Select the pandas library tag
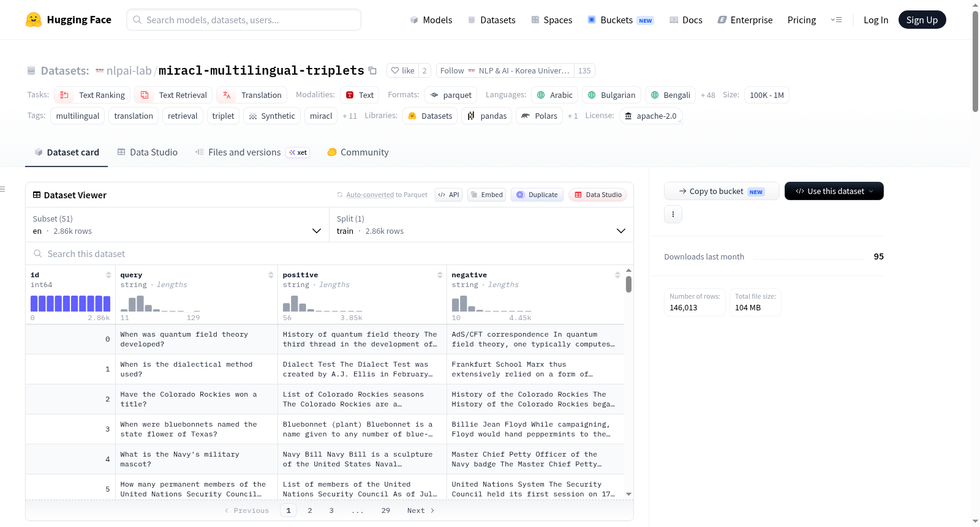The image size is (980, 527). [x=488, y=116]
